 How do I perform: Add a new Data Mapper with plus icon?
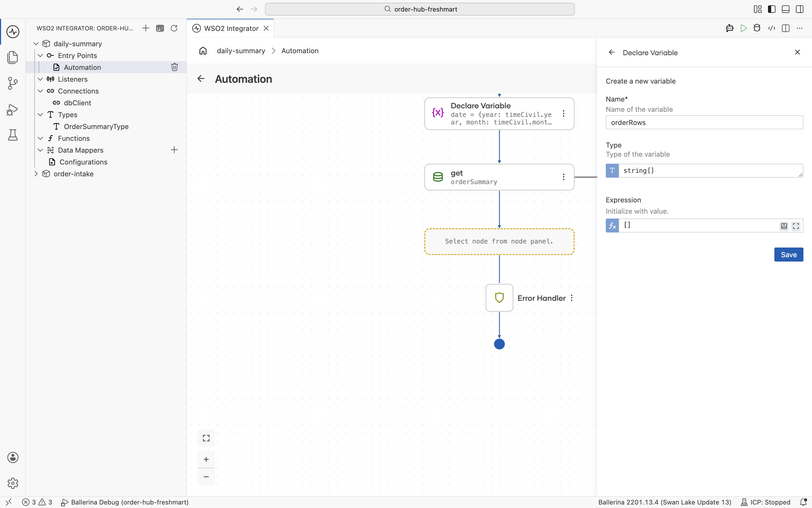(174, 150)
